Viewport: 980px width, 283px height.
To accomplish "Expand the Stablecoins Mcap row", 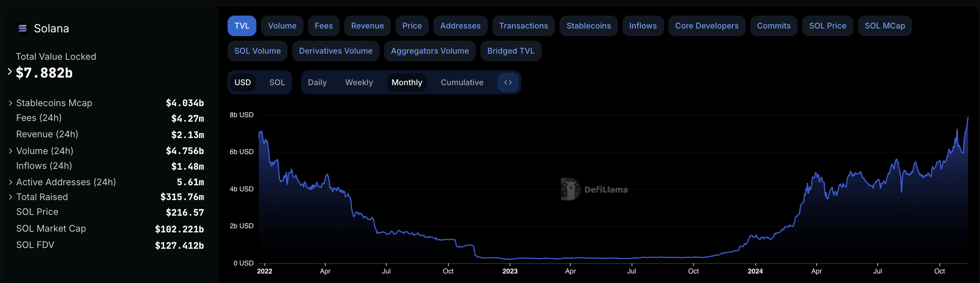I will pos(11,103).
